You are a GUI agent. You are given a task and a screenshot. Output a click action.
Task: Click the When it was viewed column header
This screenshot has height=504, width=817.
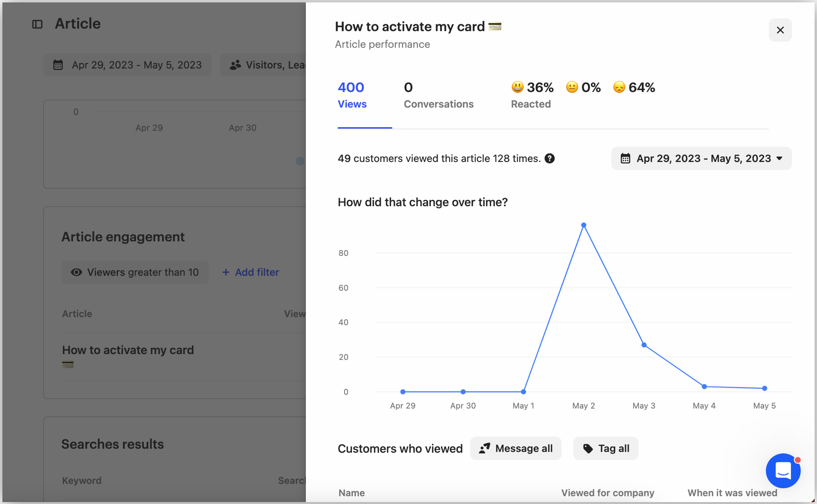pos(732,493)
